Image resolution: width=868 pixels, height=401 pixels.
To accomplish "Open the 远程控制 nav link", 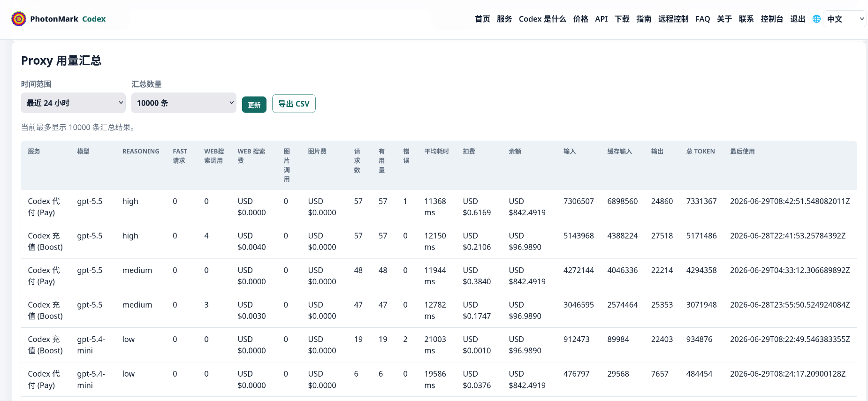I will (673, 19).
